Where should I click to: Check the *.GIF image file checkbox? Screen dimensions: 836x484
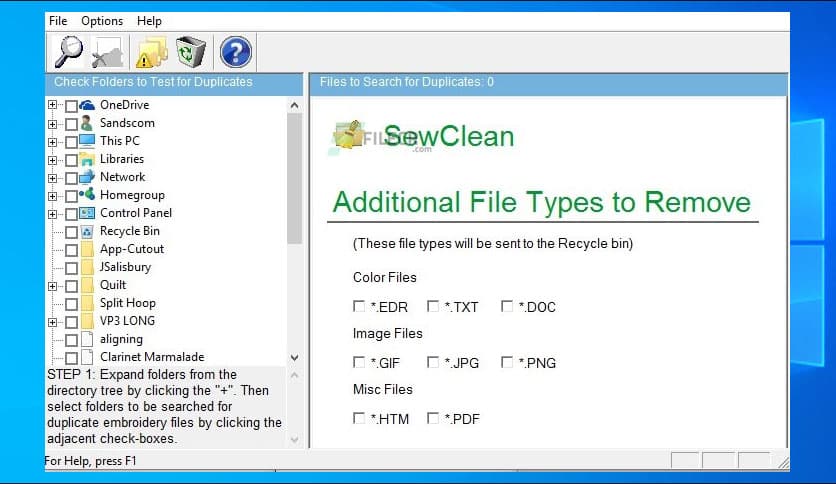click(x=359, y=362)
